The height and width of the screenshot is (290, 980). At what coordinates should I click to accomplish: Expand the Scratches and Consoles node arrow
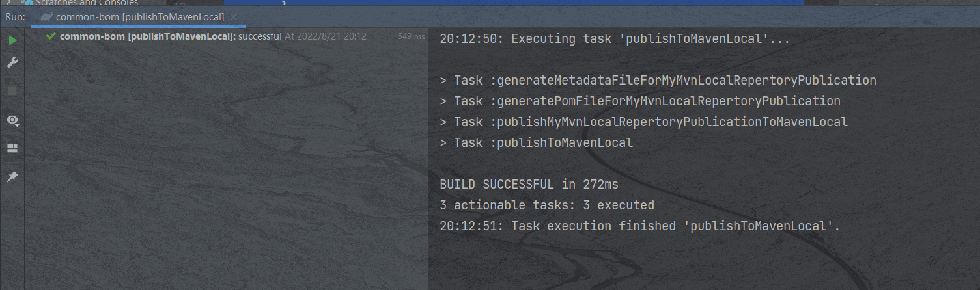[8, 3]
